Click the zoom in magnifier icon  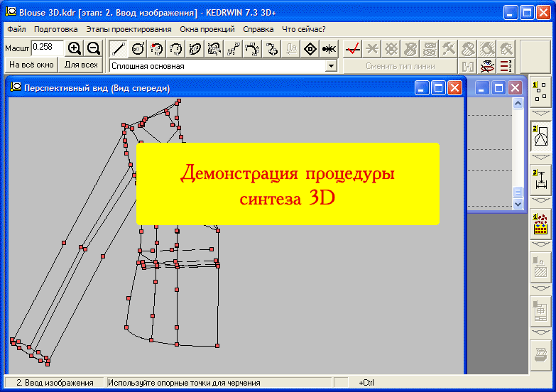click(75, 48)
